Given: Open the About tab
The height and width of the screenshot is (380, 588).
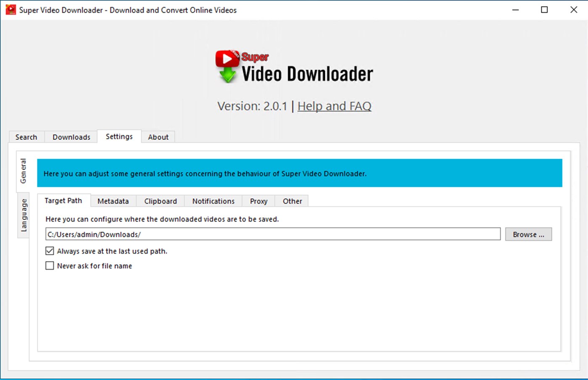Looking at the screenshot, I should point(158,137).
